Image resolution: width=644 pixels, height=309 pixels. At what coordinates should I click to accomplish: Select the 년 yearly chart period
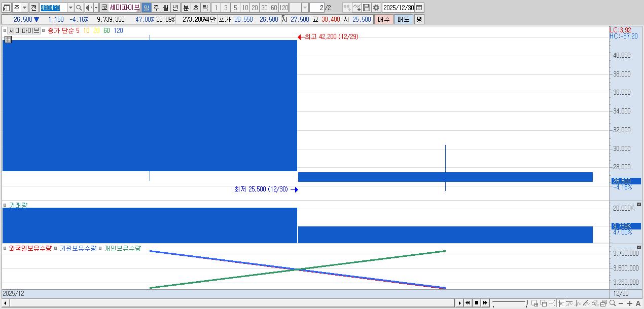(x=175, y=8)
